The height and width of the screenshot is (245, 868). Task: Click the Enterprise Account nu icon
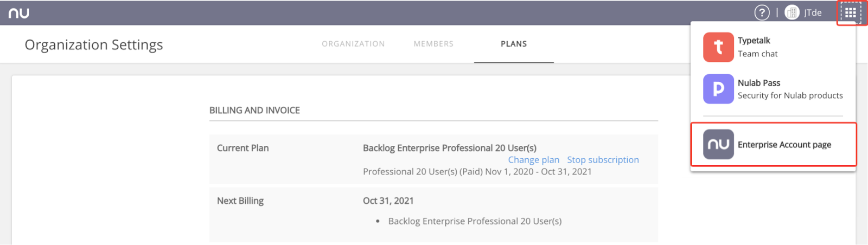tap(718, 144)
